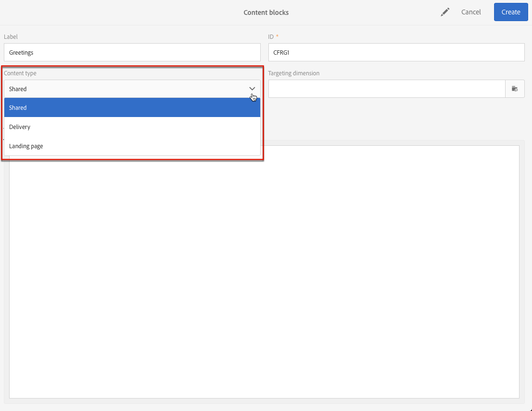Viewport: 532px width, 411px height.
Task: Select the highlighted Shared option
Action: click(133, 107)
